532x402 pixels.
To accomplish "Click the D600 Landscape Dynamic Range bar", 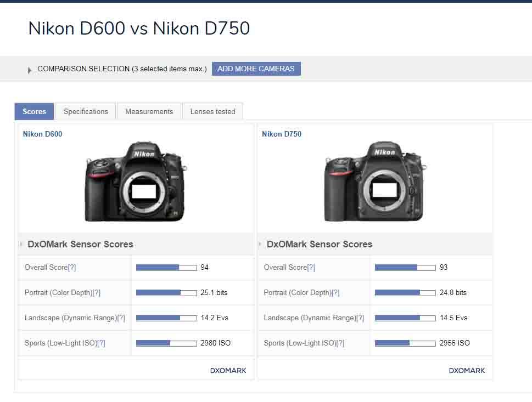I will click(166, 318).
